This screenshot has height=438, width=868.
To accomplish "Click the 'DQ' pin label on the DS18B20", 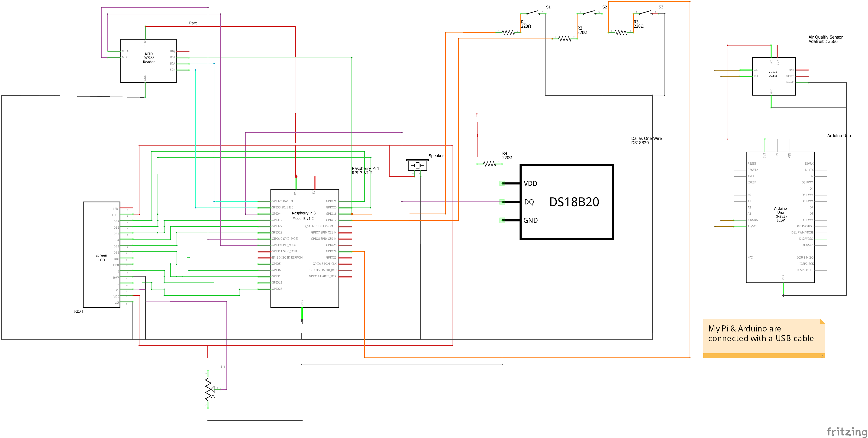I will click(529, 202).
